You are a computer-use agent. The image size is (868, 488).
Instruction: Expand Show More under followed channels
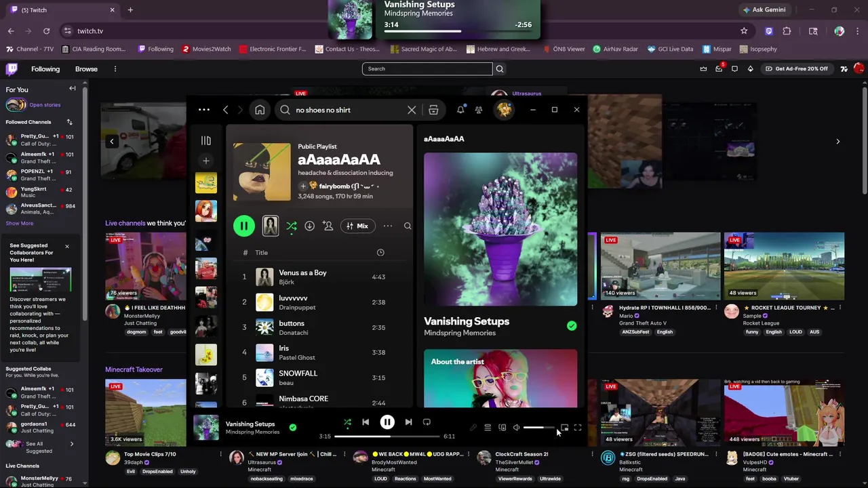[x=20, y=223]
